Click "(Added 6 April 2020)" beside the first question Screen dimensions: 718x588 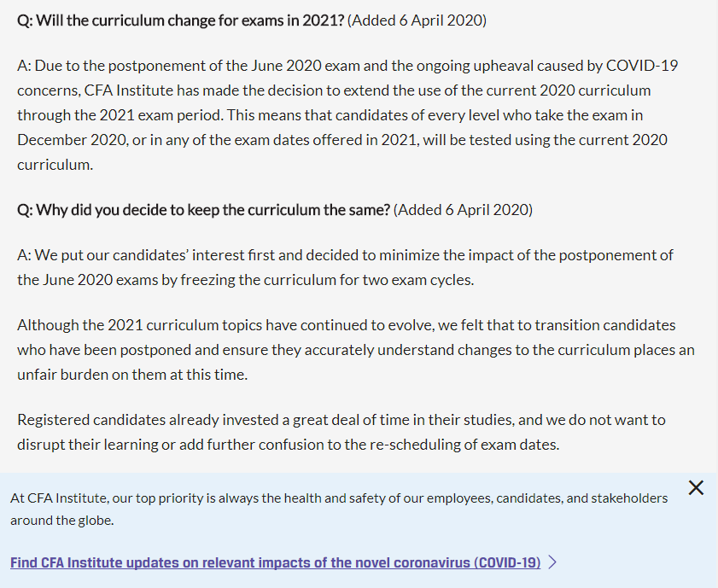[417, 20]
